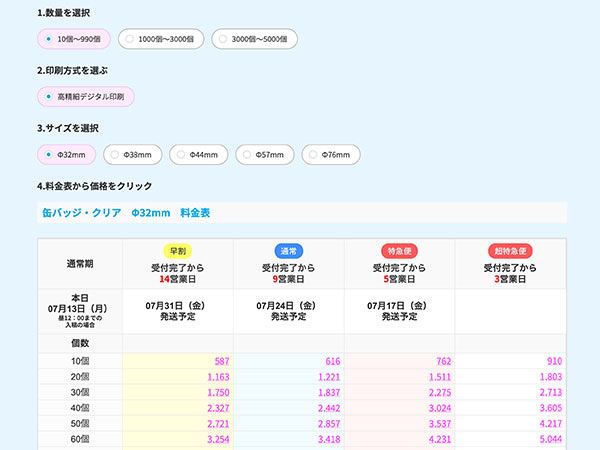Viewport: 600px width, 450px height.
Task: Click the 20個 row label
Action: coord(80,377)
